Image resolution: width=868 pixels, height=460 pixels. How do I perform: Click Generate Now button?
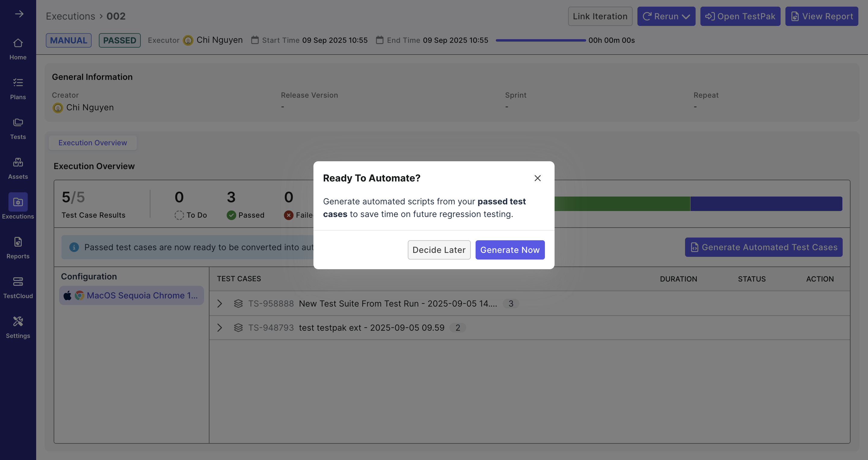(x=510, y=250)
